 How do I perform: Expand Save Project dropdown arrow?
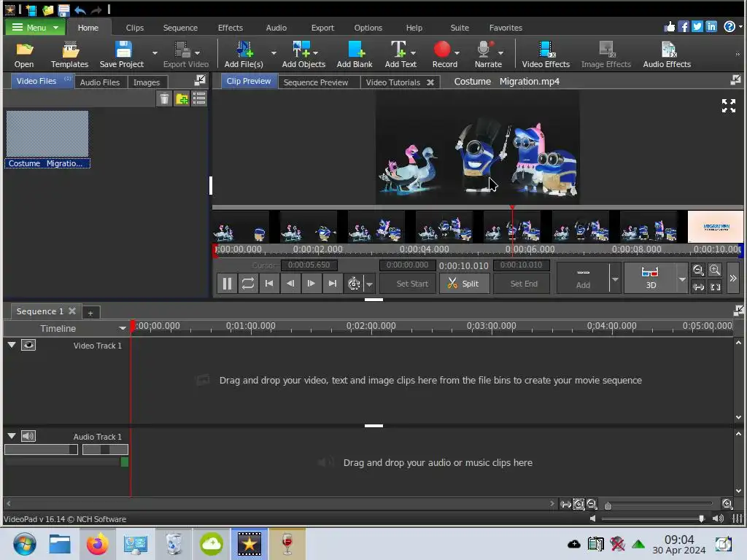pos(155,52)
